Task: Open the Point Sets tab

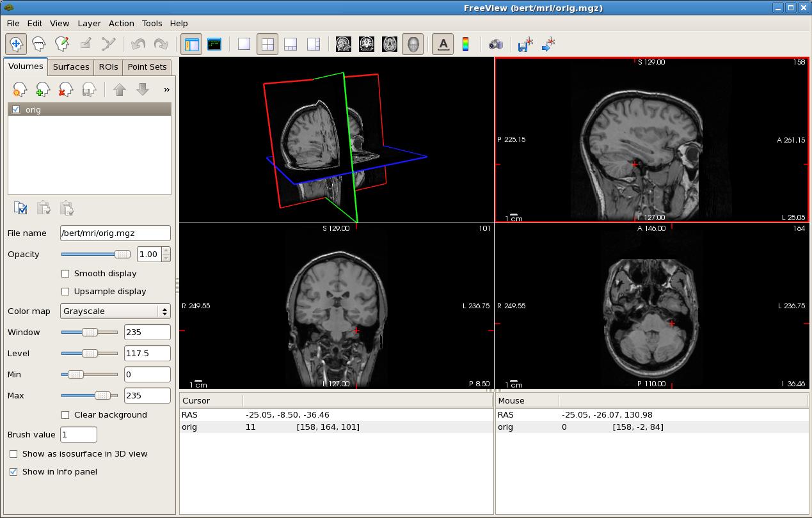Action: [147, 67]
